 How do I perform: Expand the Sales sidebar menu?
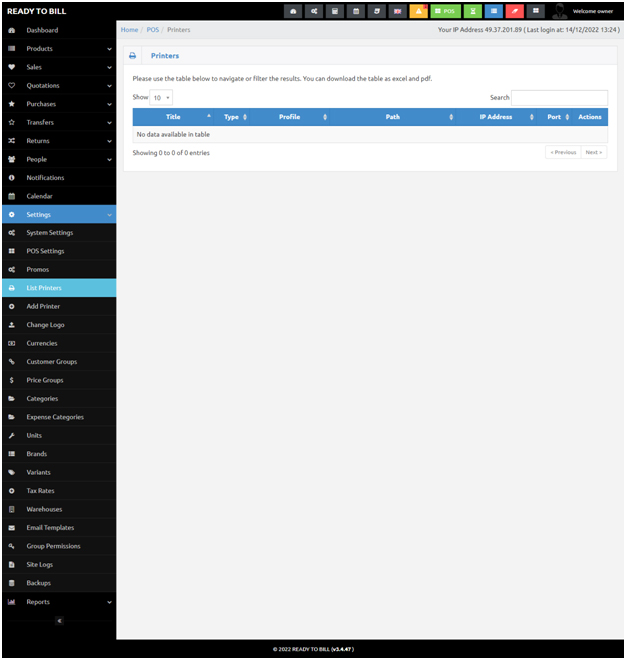coord(59,67)
